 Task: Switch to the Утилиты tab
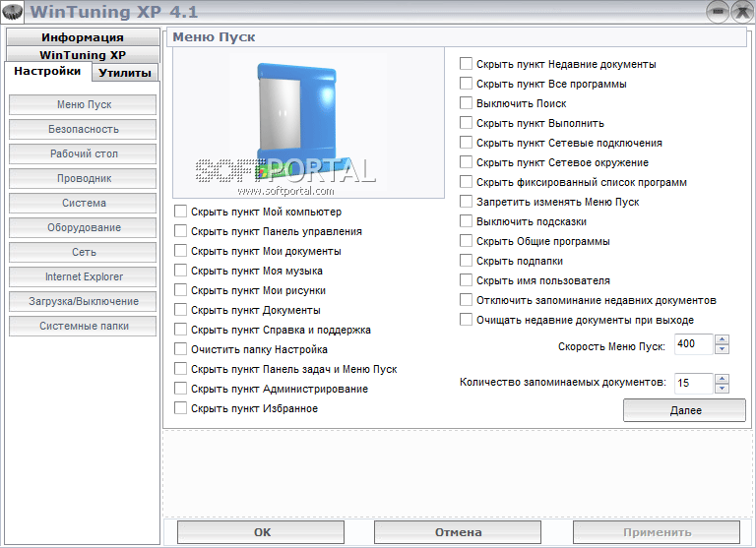(125, 73)
